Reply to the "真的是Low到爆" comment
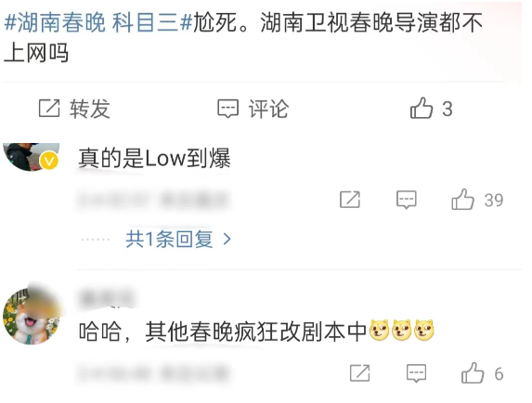The width and height of the screenshot is (532, 403). [x=406, y=200]
